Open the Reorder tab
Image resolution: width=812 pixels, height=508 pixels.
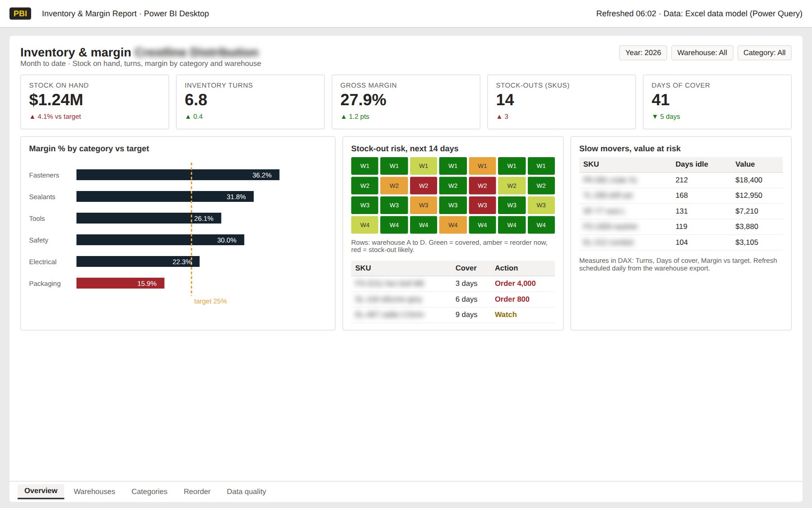click(x=197, y=491)
